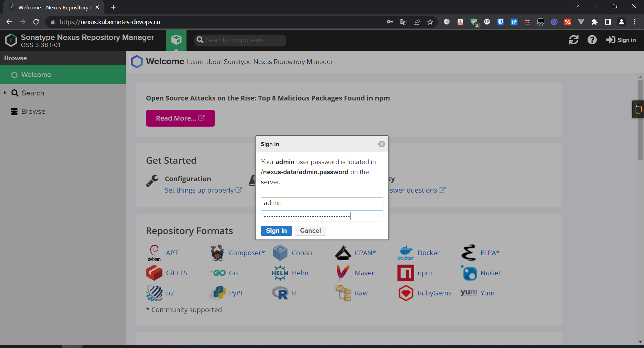
Task: Open the browser extensions puzzle icon
Action: pyautogui.click(x=594, y=22)
